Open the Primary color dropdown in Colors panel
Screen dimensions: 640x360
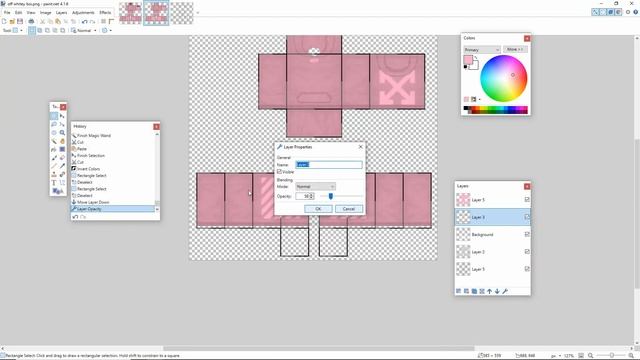pyautogui.click(x=482, y=50)
